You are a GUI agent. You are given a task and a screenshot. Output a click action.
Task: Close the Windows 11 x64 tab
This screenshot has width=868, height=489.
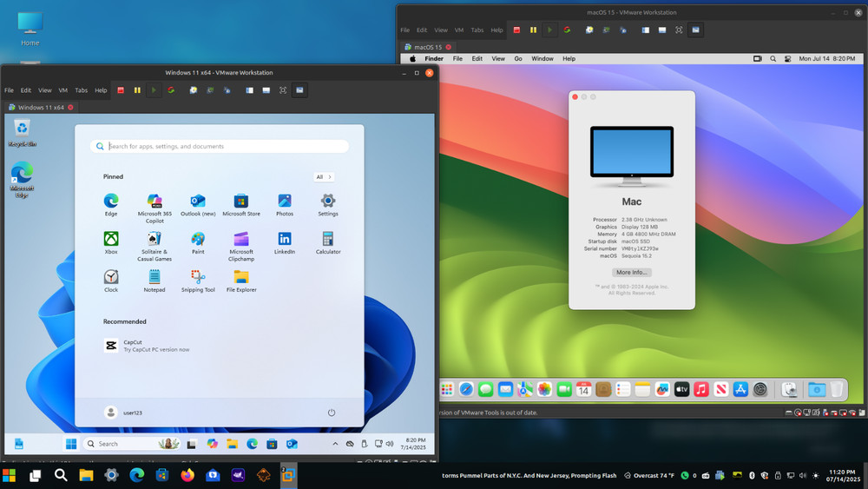71,108
